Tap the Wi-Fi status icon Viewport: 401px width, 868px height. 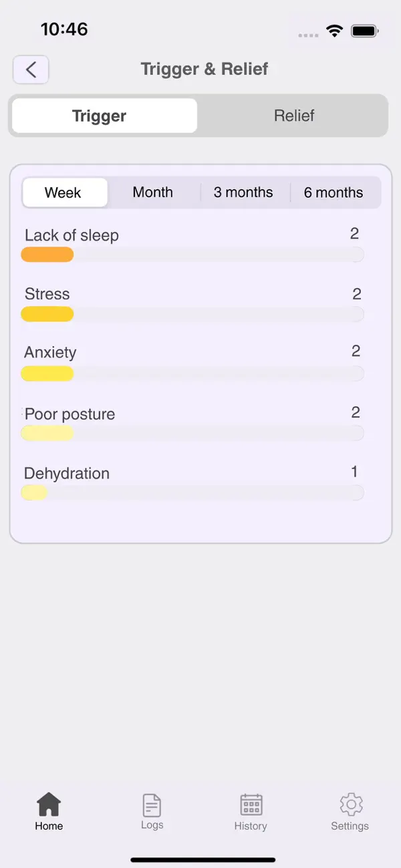335,30
